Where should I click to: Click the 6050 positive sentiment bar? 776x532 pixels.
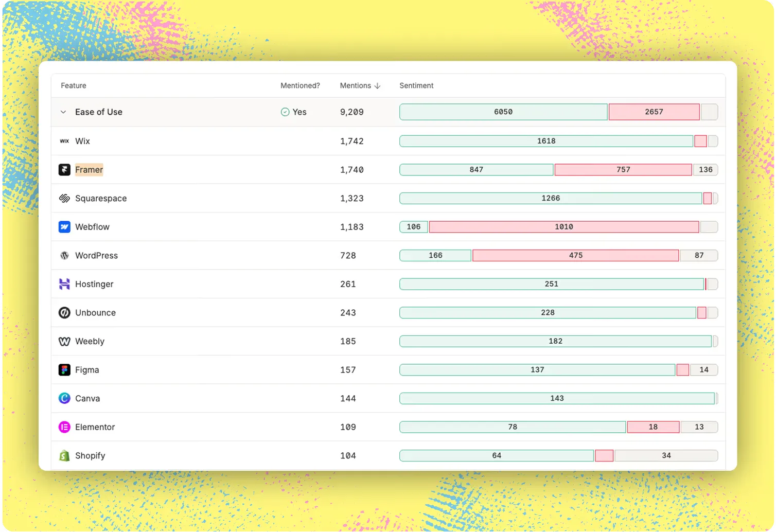pos(503,112)
